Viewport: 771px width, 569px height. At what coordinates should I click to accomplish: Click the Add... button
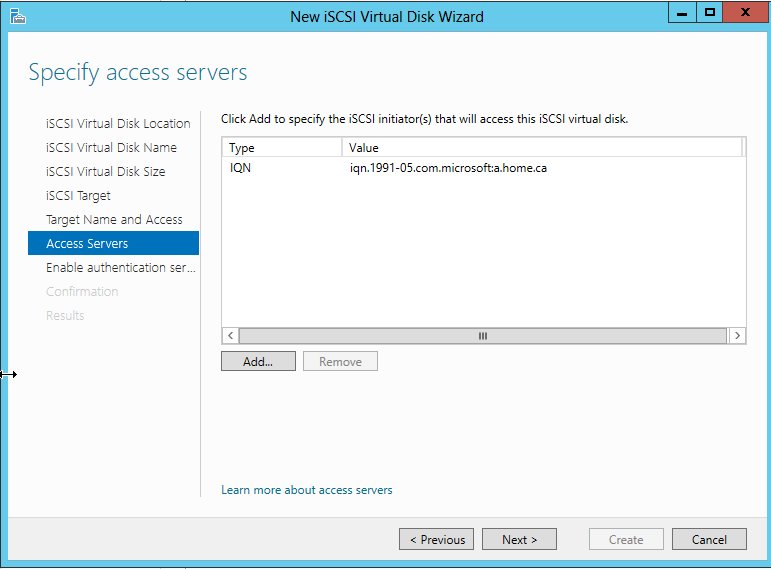click(x=258, y=361)
